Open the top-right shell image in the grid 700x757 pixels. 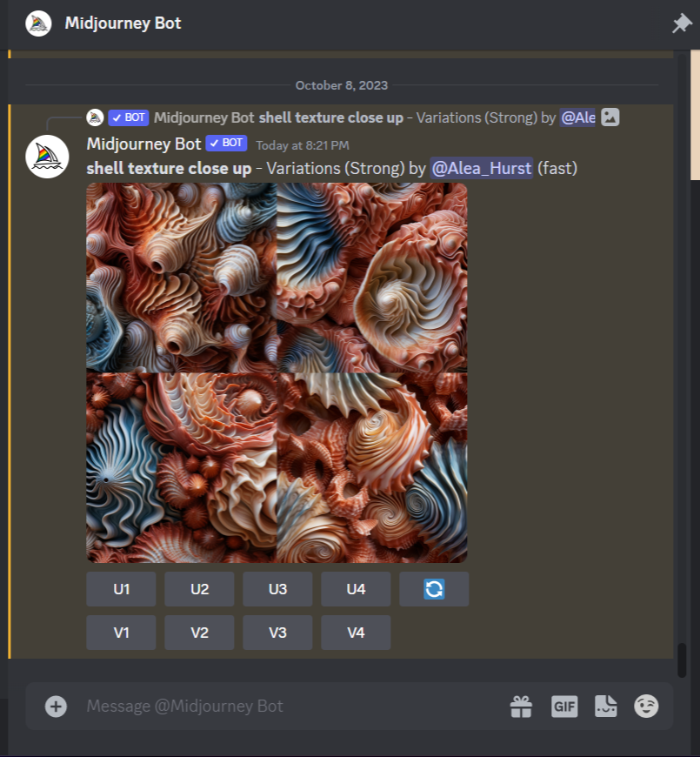(x=372, y=278)
